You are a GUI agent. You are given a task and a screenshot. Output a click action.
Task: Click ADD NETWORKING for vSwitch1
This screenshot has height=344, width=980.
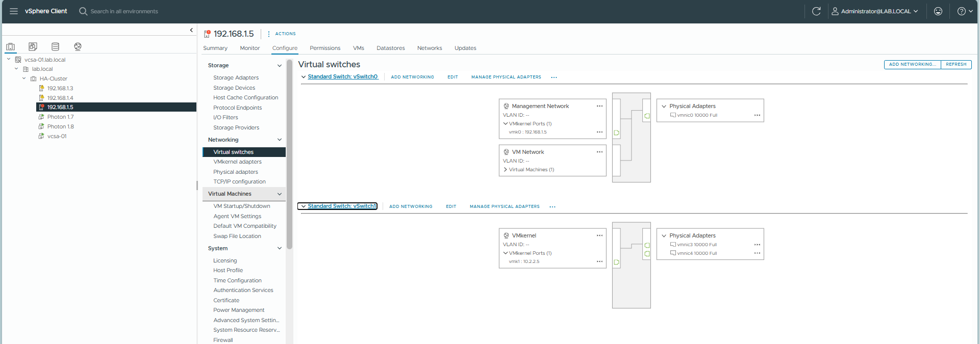click(411, 206)
